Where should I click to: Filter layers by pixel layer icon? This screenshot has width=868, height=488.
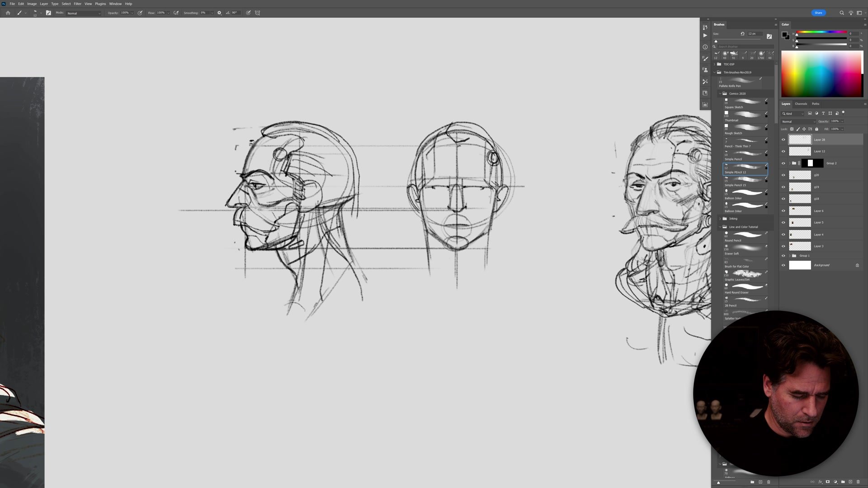(x=810, y=113)
